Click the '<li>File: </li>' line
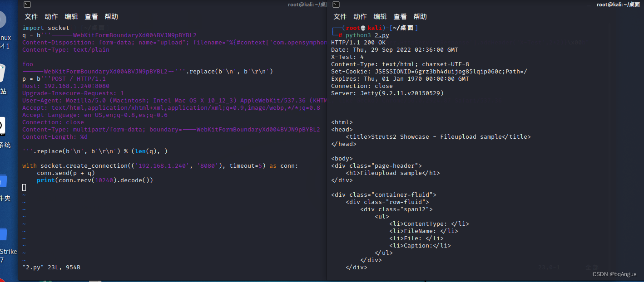 (x=416, y=238)
